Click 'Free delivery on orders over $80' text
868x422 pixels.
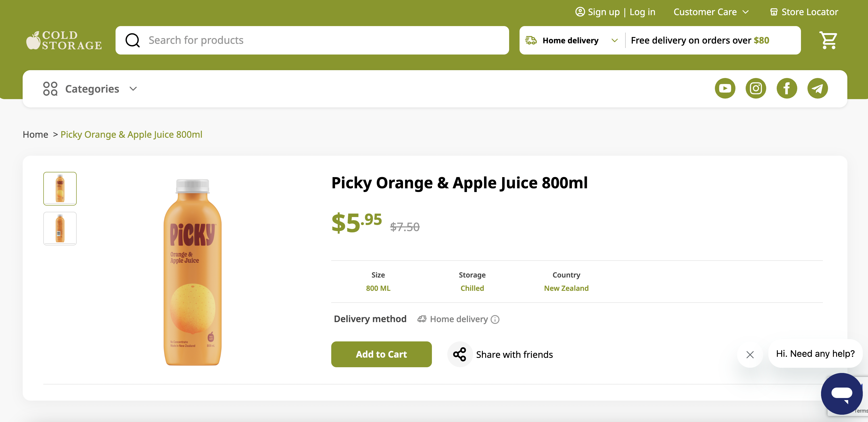click(x=700, y=40)
